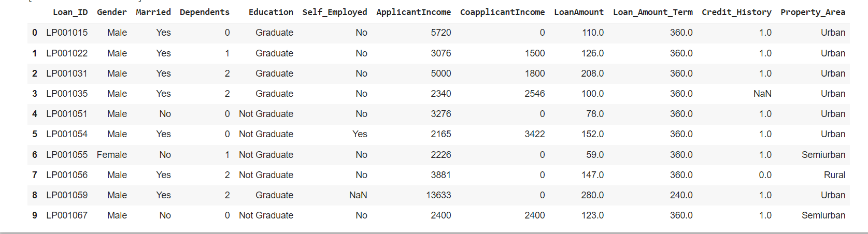
Task: Click applicant income value 3076
Action: pyautogui.click(x=441, y=53)
